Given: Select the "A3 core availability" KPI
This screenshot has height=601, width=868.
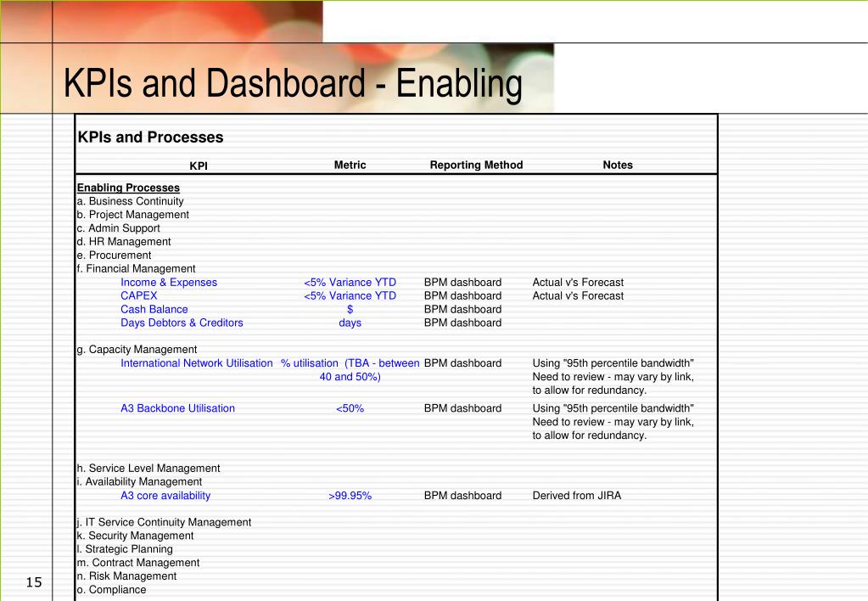Looking at the screenshot, I should pyautogui.click(x=165, y=495).
